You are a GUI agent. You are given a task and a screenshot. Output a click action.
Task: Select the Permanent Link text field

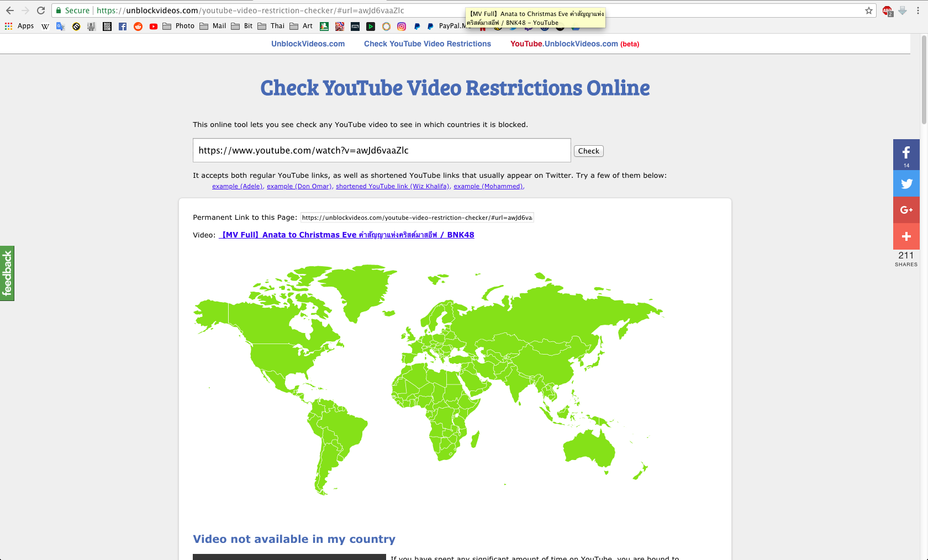[x=417, y=218]
